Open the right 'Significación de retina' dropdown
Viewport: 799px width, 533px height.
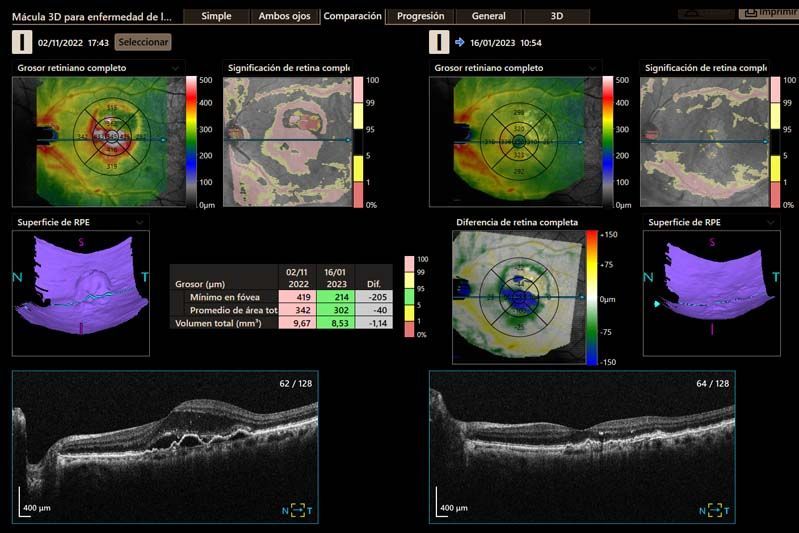pos(765,68)
